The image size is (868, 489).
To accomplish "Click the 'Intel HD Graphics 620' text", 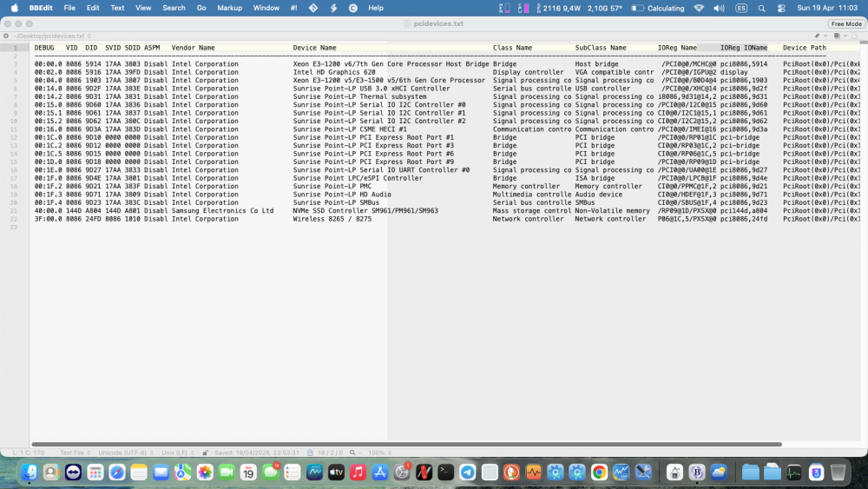I will coord(334,72).
